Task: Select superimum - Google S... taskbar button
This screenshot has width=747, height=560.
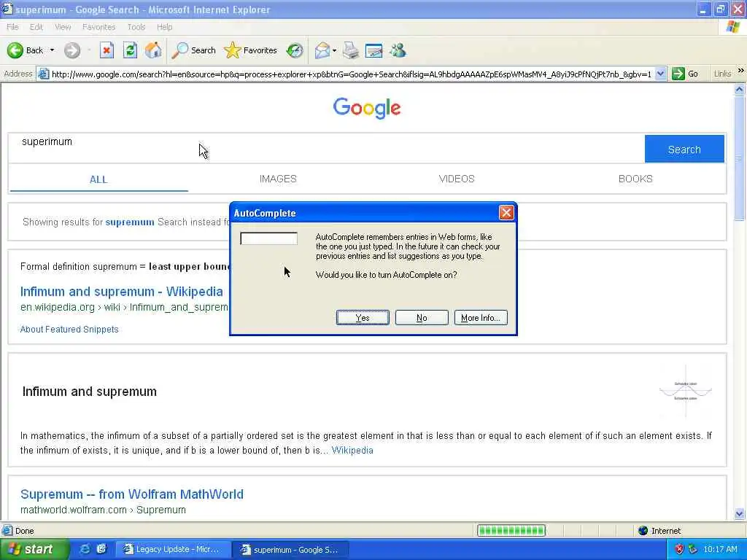Action: [290, 550]
